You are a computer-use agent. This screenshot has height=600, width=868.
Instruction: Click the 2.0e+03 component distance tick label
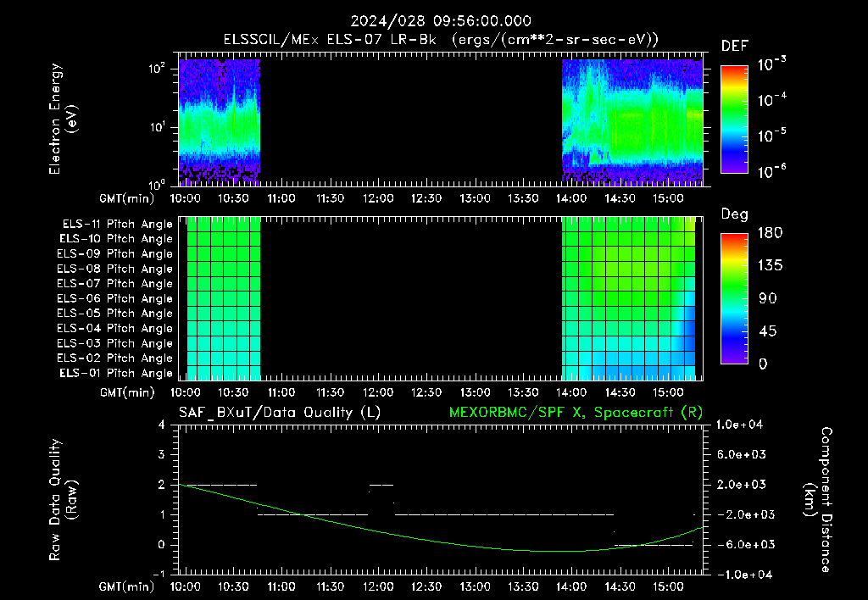pos(742,484)
